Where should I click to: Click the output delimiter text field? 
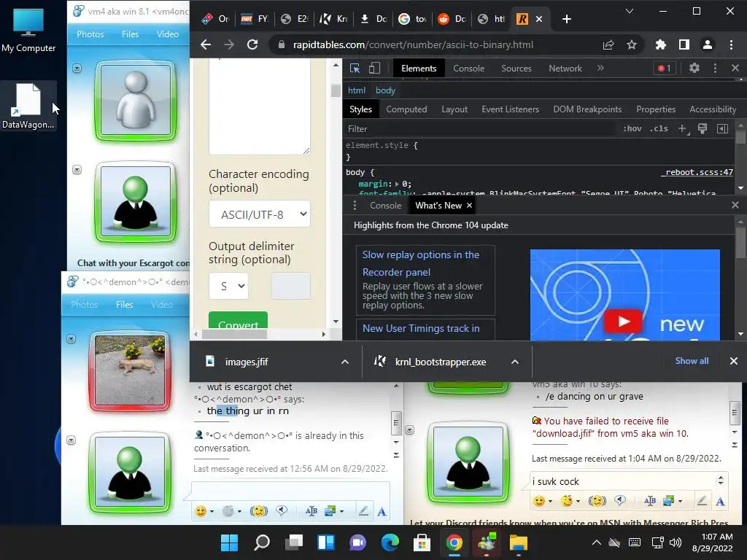click(290, 286)
